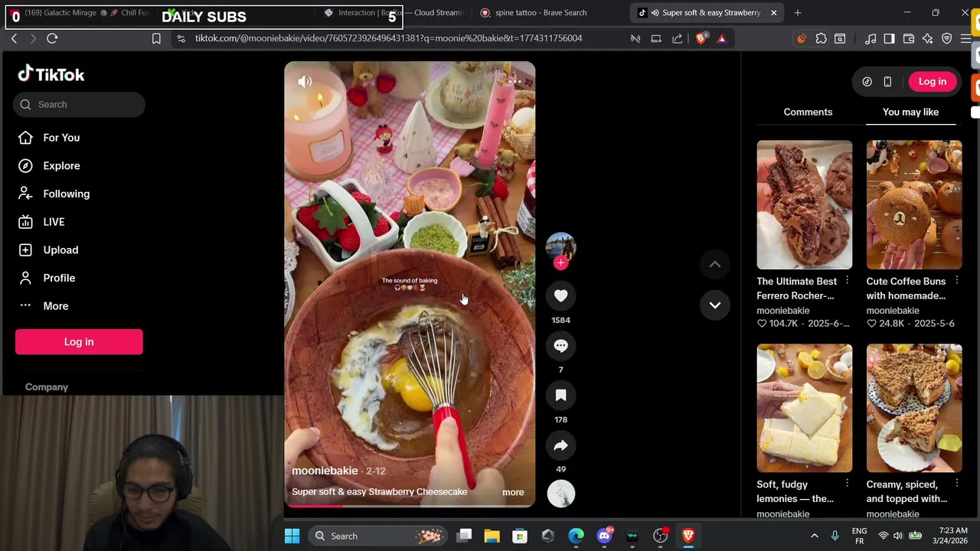Open mooniebakie's avatar beside the video

click(x=560, y=246)
